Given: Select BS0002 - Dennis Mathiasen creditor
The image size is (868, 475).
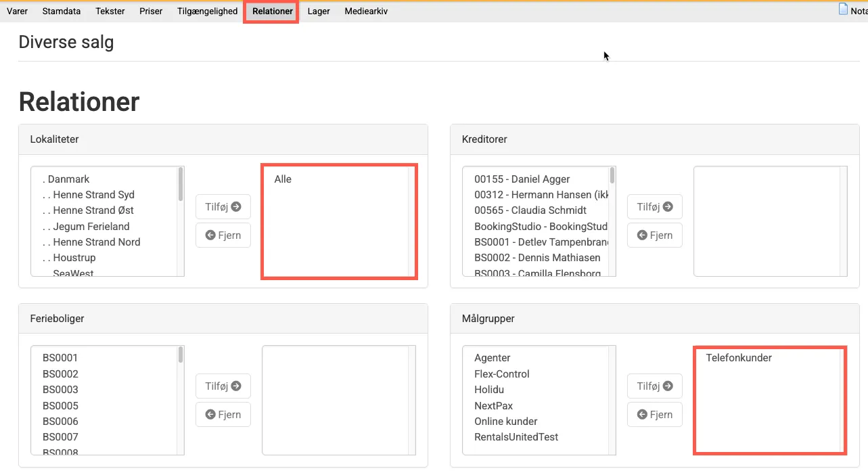Looking at the screenshot, I should point(537,258).
